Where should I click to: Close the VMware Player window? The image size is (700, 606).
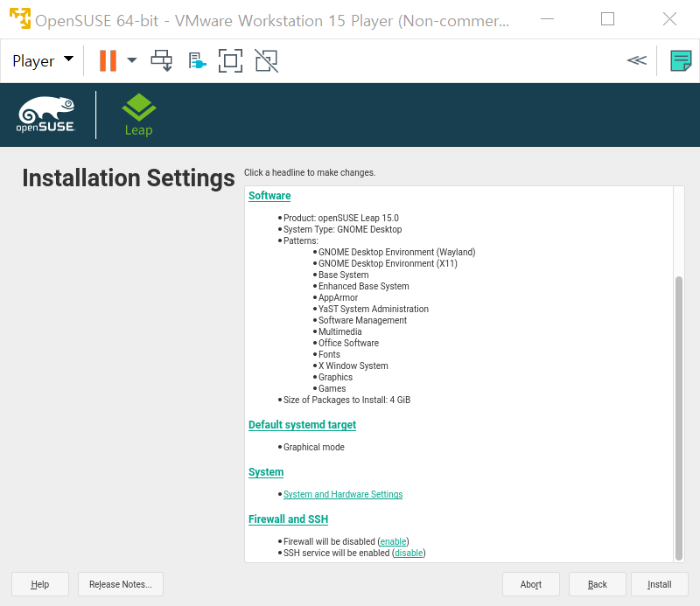click(x=669, y=18)
